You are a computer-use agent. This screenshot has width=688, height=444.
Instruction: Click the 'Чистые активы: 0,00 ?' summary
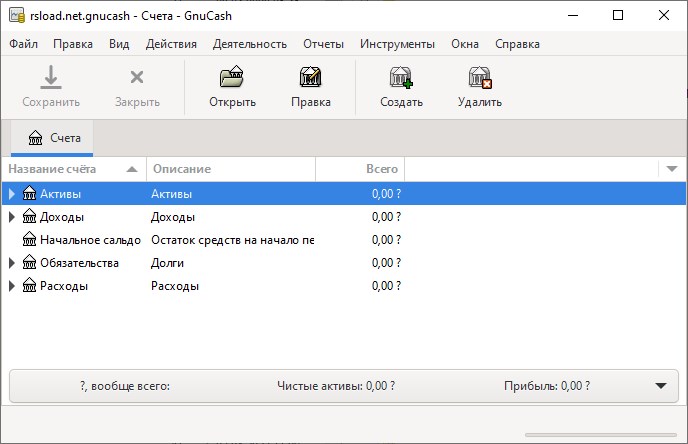click(336, 386)
